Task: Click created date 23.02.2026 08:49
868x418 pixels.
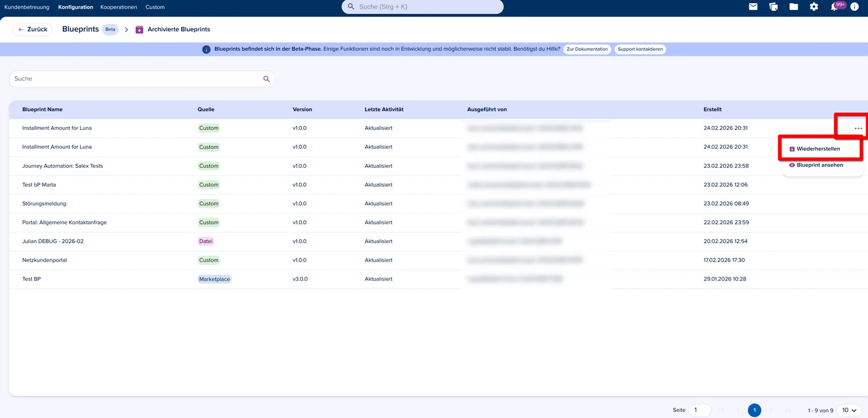Action: [726, 204]
